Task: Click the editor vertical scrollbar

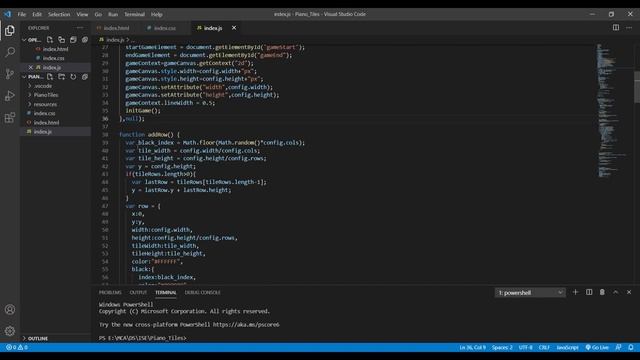Action: 637,87
